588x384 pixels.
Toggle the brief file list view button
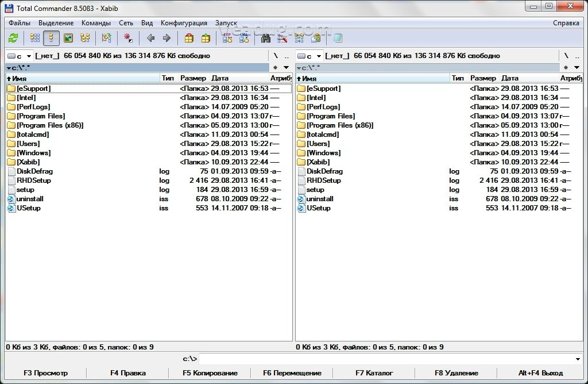click(x=35, y=39)
